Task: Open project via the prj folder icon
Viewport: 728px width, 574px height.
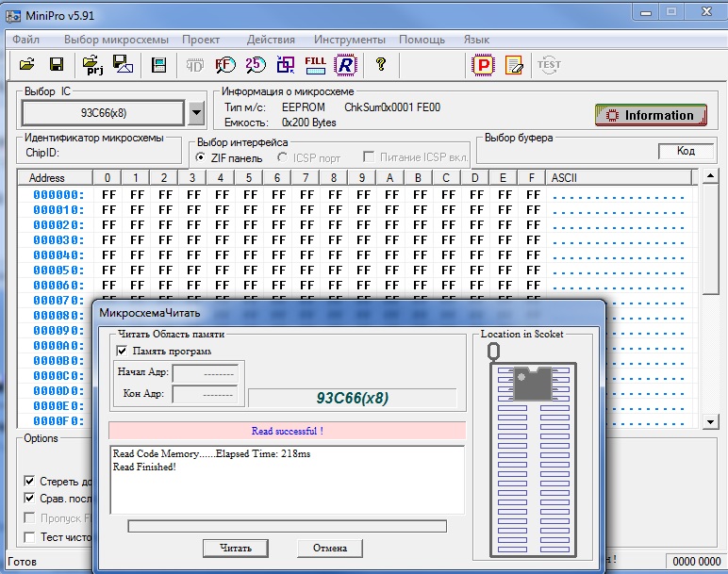Action: [x=92, y=65]
